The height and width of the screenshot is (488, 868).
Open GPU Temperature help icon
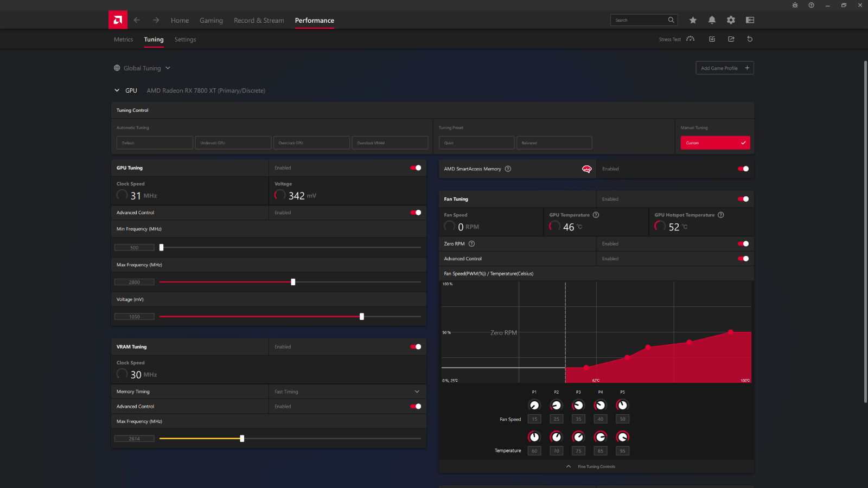[596, 215]
